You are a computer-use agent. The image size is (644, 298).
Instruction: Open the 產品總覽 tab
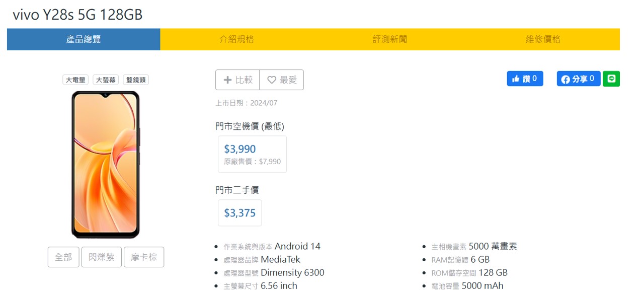click(x=84, y=39)
